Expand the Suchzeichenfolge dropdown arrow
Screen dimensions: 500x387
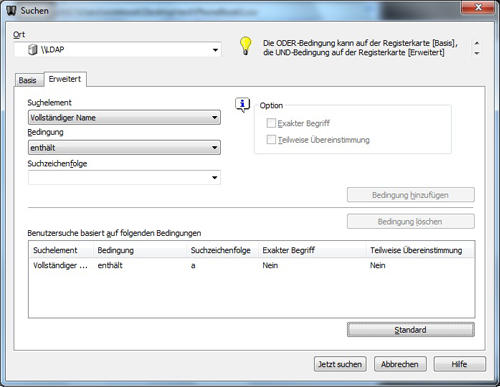215,177
